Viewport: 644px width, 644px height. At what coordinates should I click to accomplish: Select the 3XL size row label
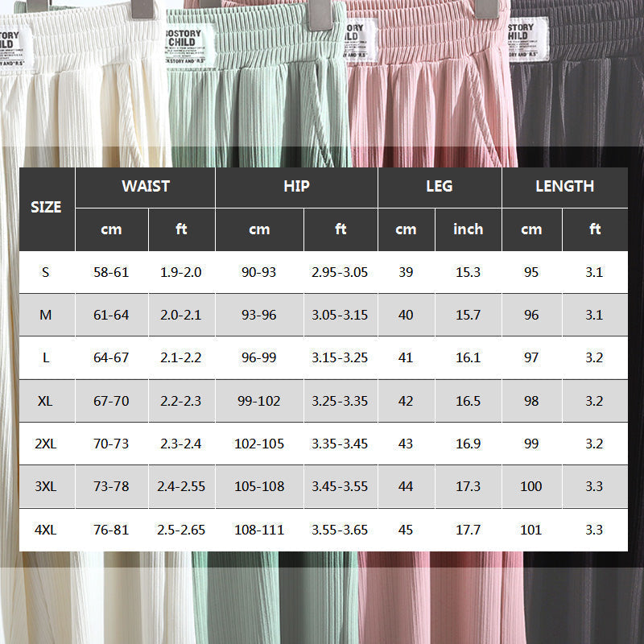[x=46, y=486]
